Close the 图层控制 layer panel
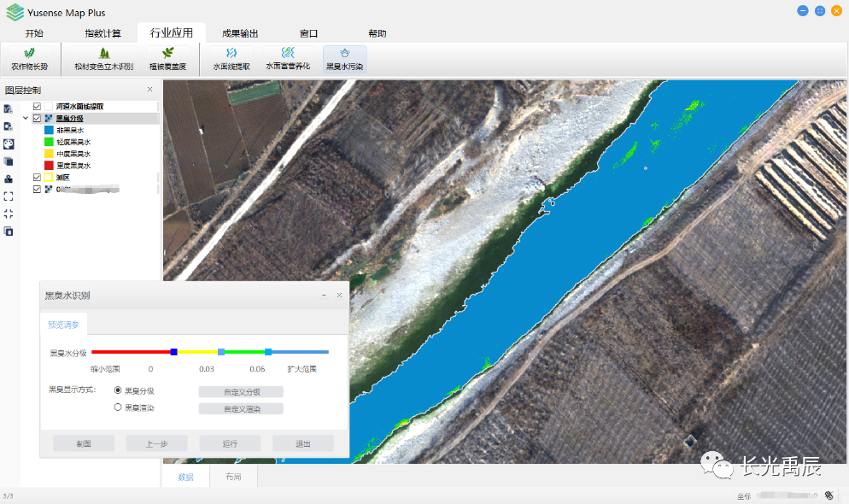Image resolution: width=849 pixels, height=504 pixels. point(150,89)
